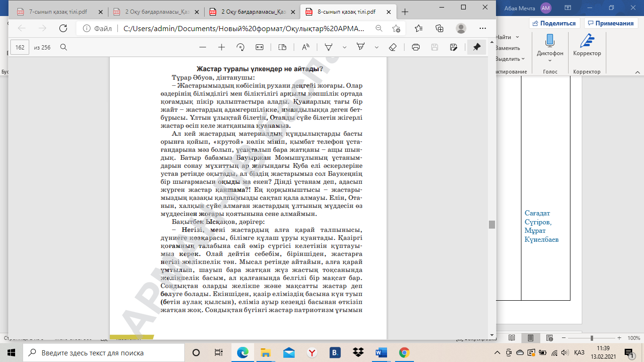Screen dimensions: 644x362
Task: Open the Edge Favorites list
Action: [418, 28]
